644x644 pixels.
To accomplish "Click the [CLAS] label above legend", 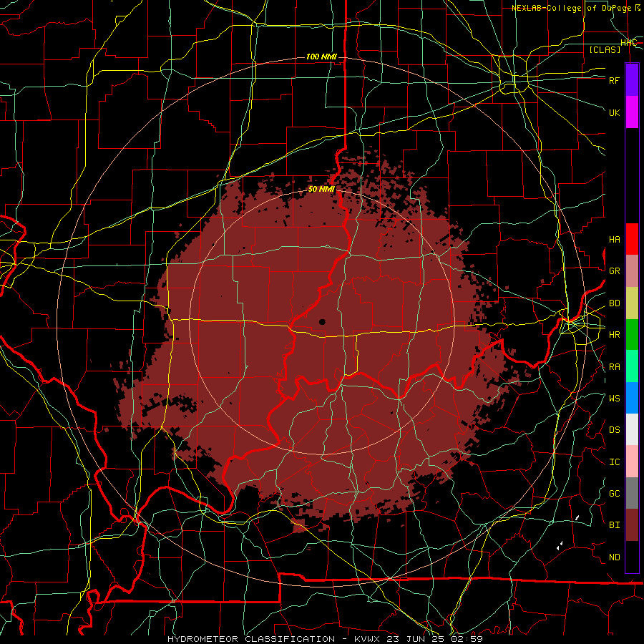I will click(605, 49).
